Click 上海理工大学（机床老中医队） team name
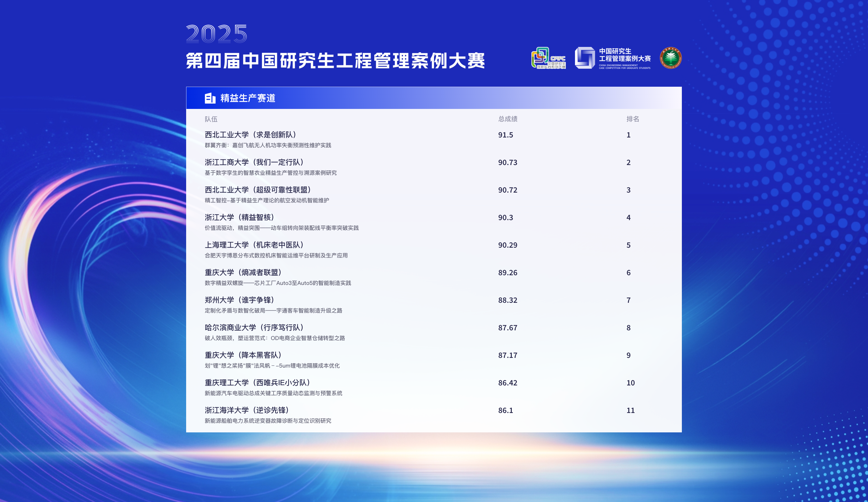This screenshot has width=868, height=502. pyautogui.click(x=254, y=245)
